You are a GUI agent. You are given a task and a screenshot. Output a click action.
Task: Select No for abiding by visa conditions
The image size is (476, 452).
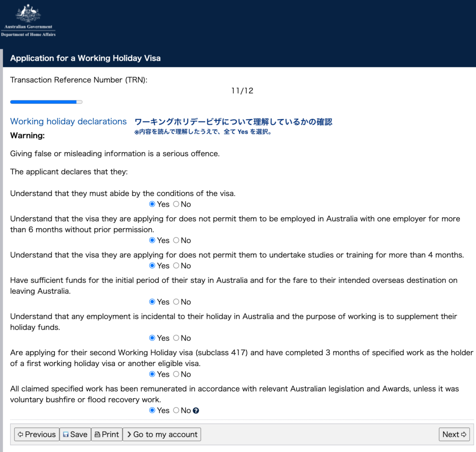point(176,204)
